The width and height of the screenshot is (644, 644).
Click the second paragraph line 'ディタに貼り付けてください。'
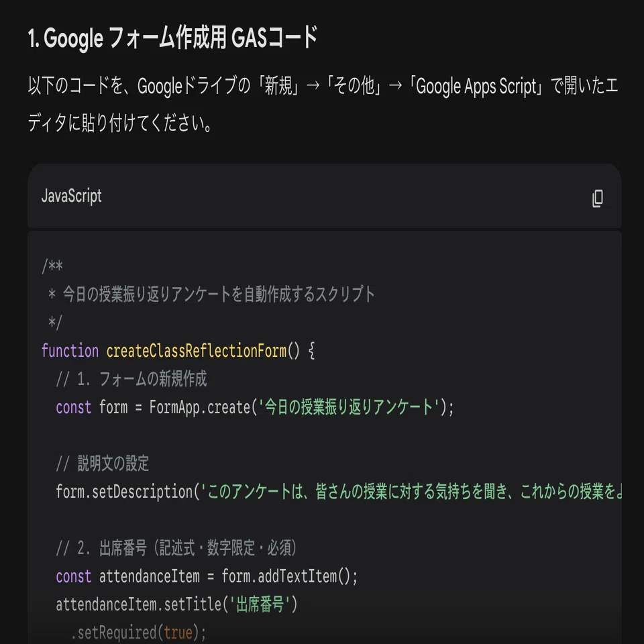point(120,123)
